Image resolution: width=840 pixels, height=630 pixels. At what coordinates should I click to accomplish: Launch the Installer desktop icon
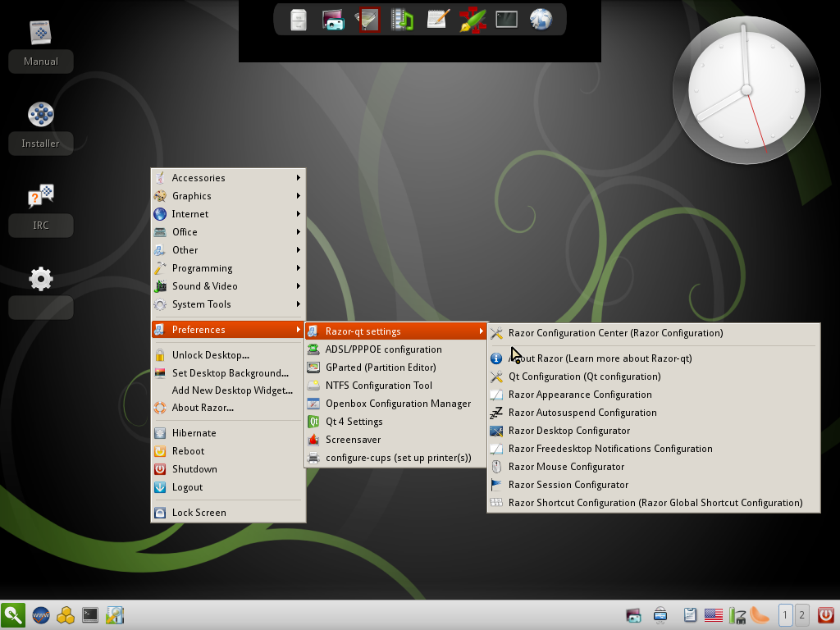[x=41, y=114]
